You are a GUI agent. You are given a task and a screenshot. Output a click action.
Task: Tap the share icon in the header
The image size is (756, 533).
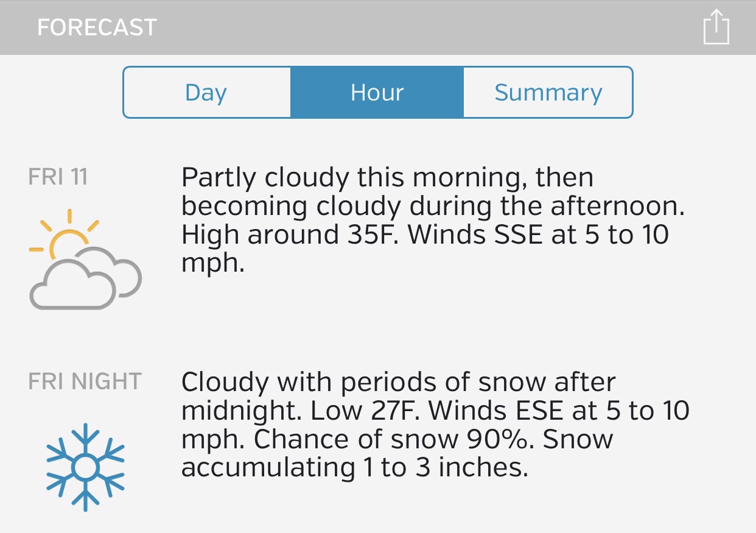(716, 27)
